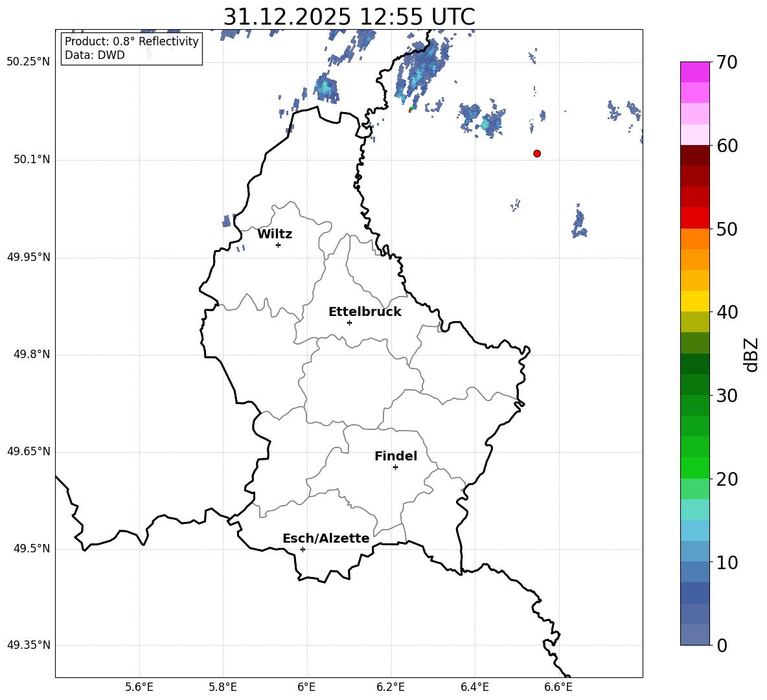The image size is (767, 700).
Task: Click the 6.6°E longitude label
Action: [x=558, y=687]
